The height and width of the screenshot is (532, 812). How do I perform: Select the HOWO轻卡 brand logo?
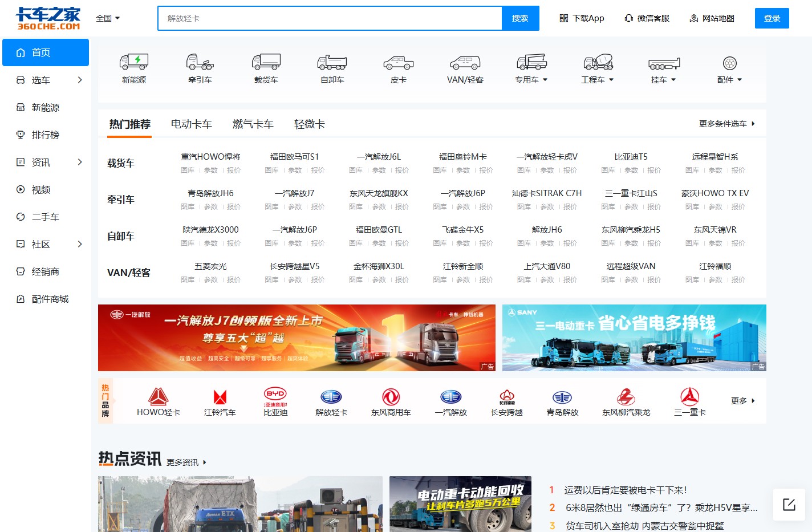159,396
